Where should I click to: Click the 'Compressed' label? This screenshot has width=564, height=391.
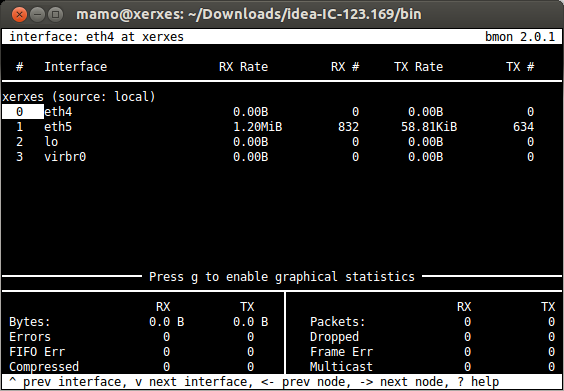click(44, 367)
